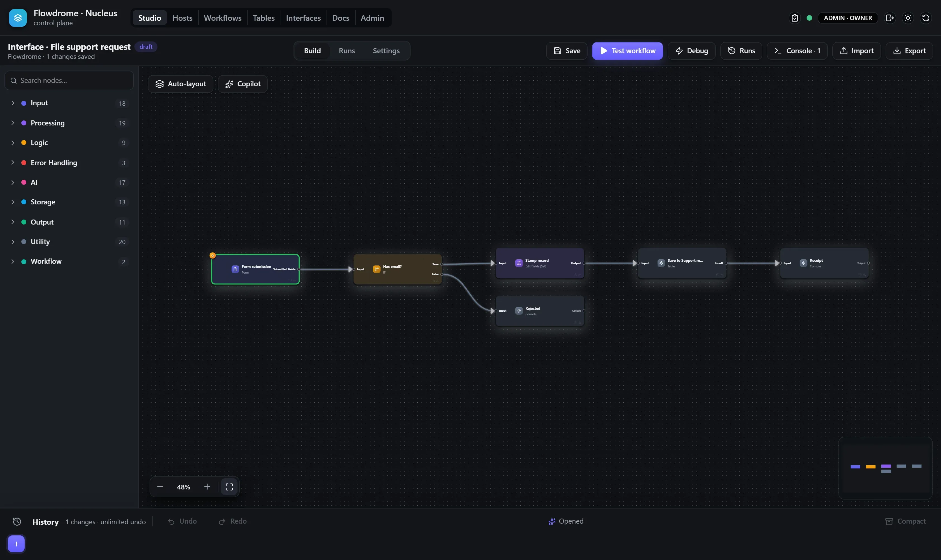
Task: Switch to the center Runs tab
Action: coord(346,51)
